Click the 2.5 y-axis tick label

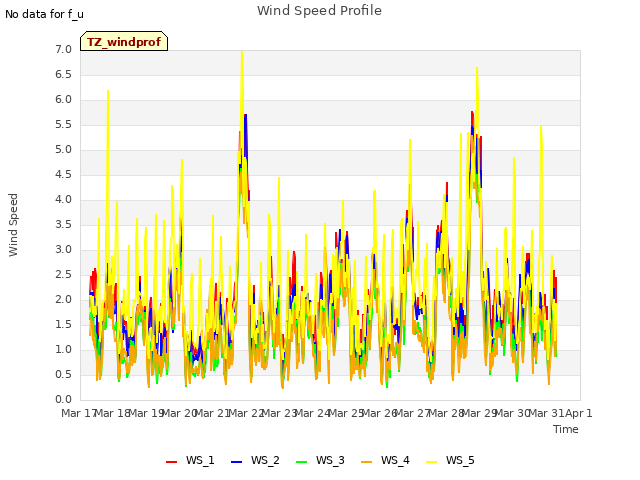point(63,275)
